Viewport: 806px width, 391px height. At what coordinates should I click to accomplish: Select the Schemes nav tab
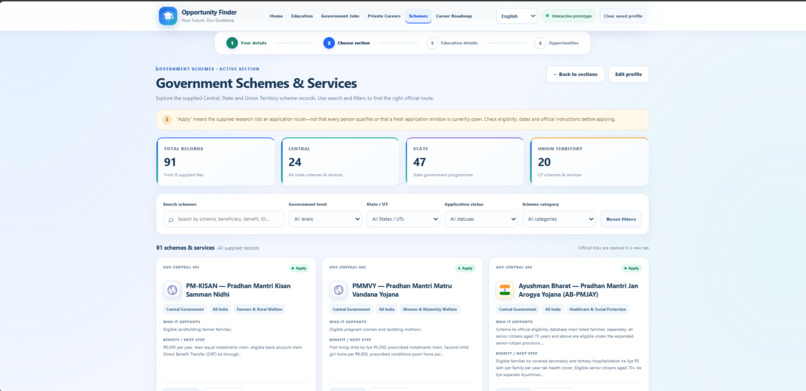[418, 16]
